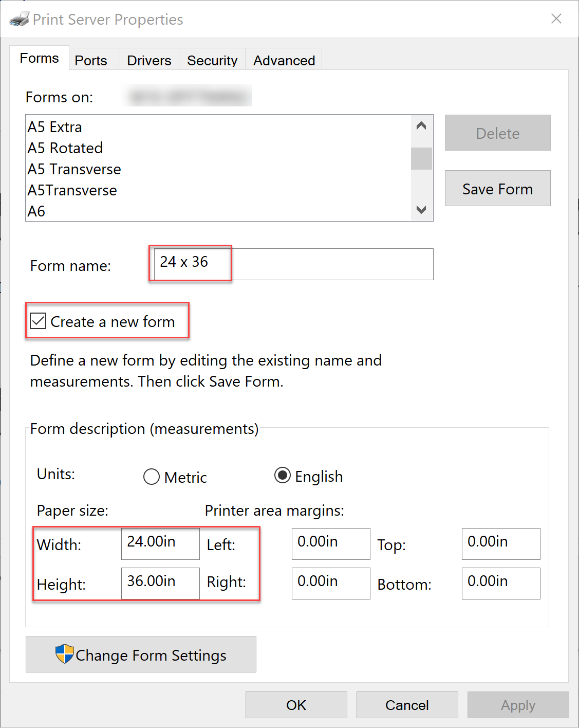The width and height of the screenshot is (579, 728).
Task: Click the paper Width input field
Action: pos(160,543)
